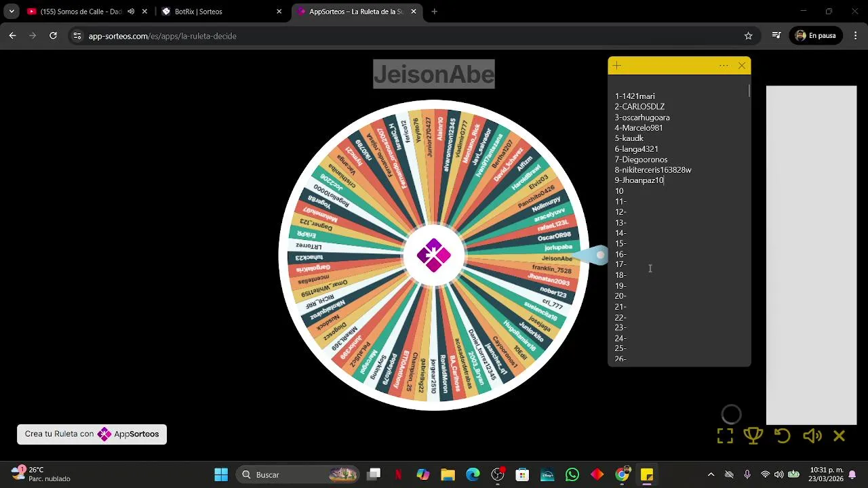The width and height of the screenshot is (868, 488).
Task: Click the site information icon in address bar
Action: point(77,36)
